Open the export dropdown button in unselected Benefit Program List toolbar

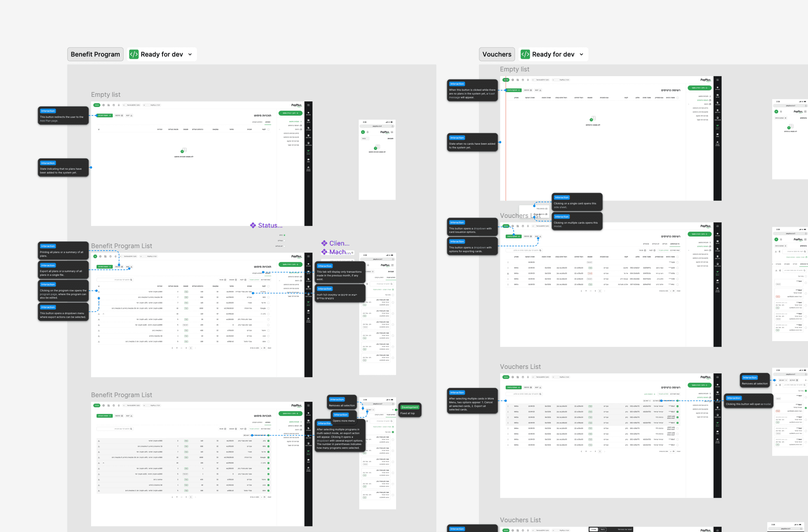tap(129, 267)
